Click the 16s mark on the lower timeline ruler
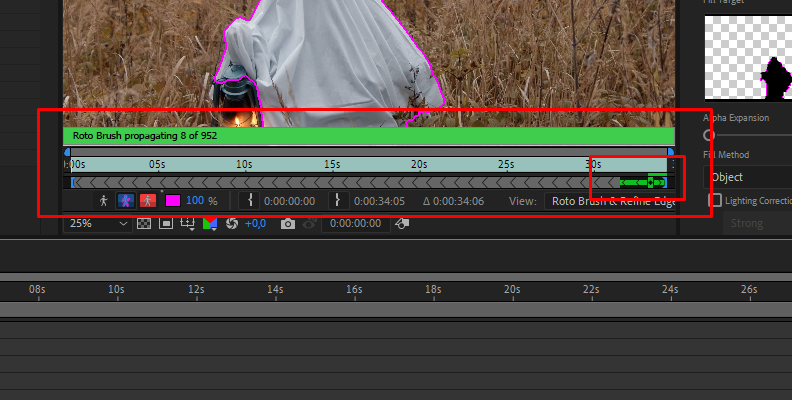The image size is (792, 400). point(354,290)
